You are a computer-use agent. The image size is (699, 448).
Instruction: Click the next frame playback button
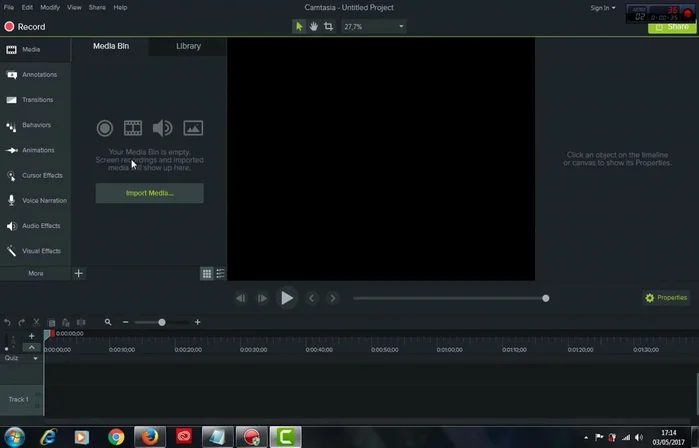(262, 298)
